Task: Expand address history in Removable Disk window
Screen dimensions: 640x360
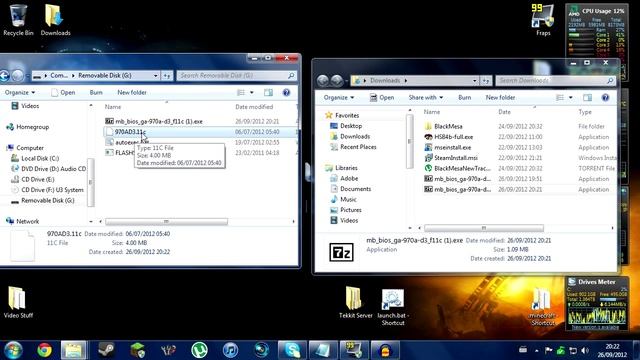Action: pyautogui.click(x=156, y=76)
